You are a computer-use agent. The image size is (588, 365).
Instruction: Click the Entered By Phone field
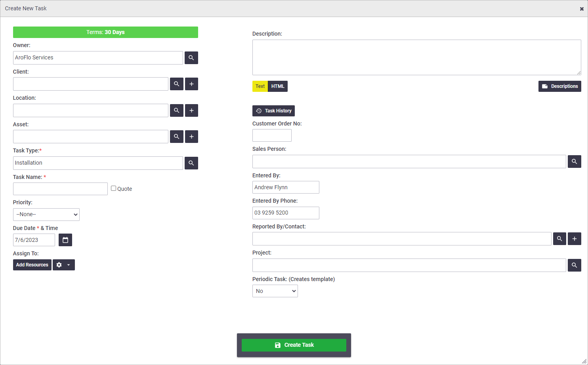click(x=286, y=213)
